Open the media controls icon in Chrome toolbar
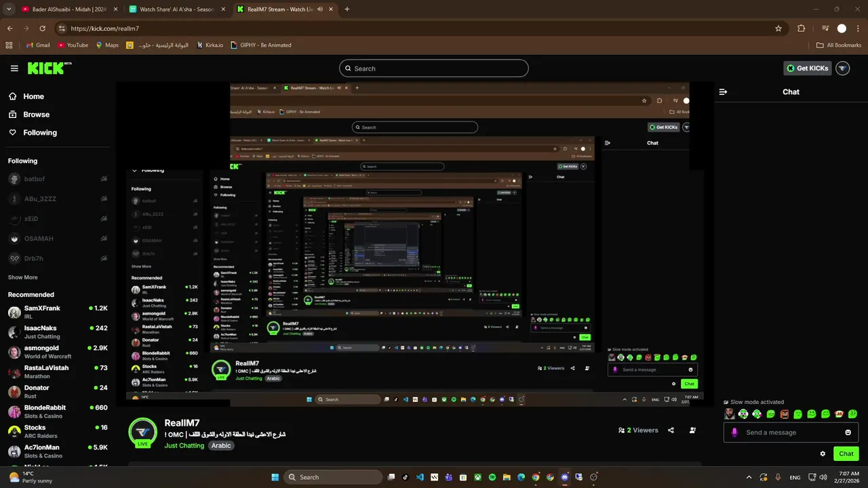Image resolution: width=868 pixels, height=488 pixels. click(825, 28)
